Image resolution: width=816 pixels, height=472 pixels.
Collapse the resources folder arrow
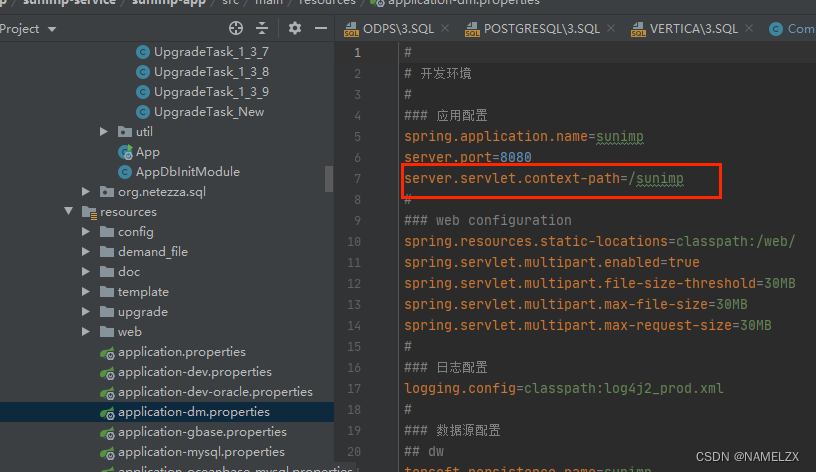[x=69, y=212]
